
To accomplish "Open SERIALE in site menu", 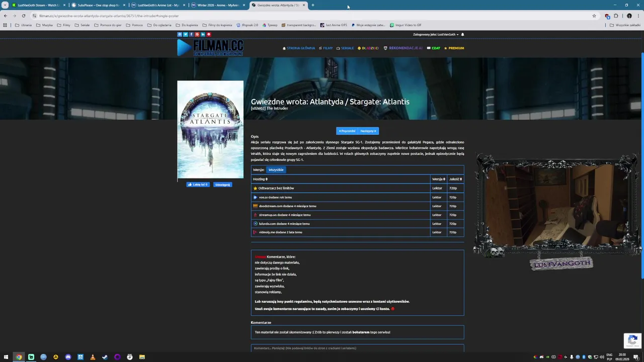I will [x=345, y=48].
